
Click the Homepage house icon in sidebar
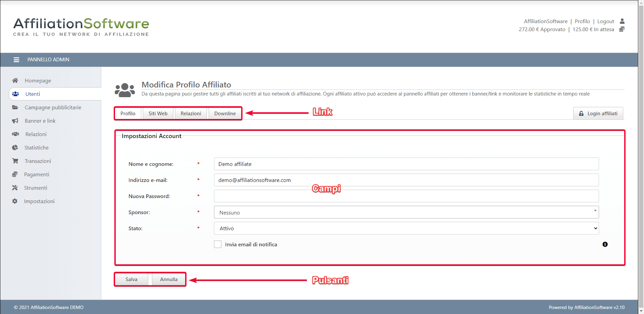(x=15, y=80)
